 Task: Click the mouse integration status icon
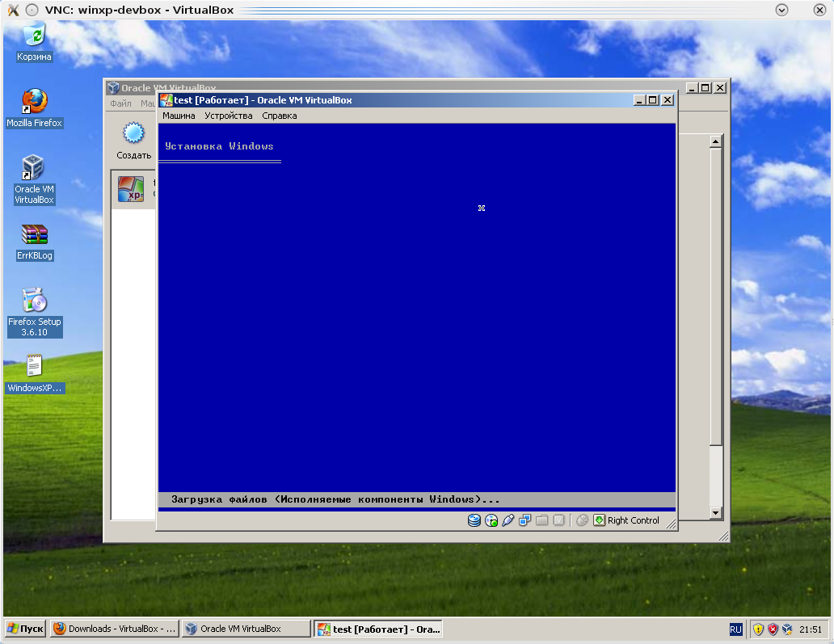coord(583,520)
